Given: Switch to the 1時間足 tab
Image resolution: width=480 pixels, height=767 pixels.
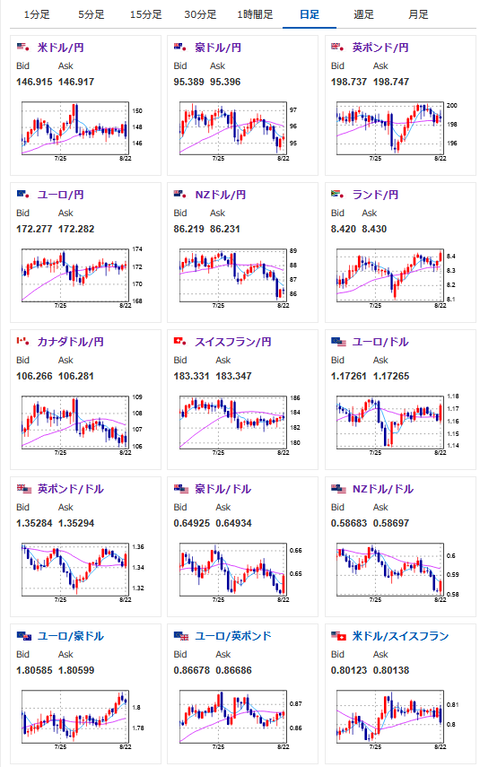Looking at the screenshot, I should click(255, 15).
